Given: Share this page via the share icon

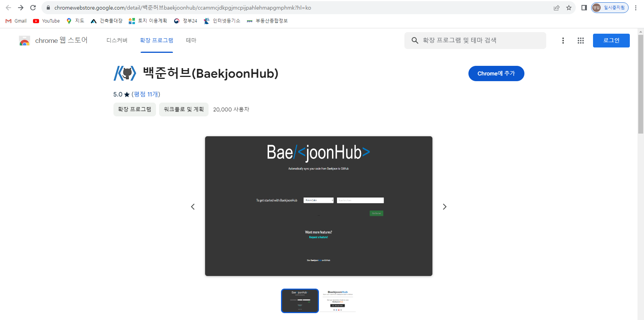Looking at the screenshot, I should tap(557, 8).
